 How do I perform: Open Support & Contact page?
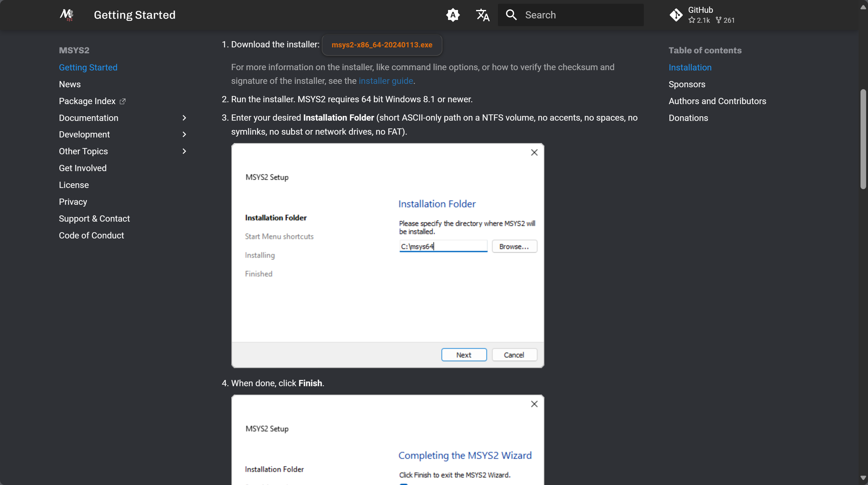coord(94,218)
